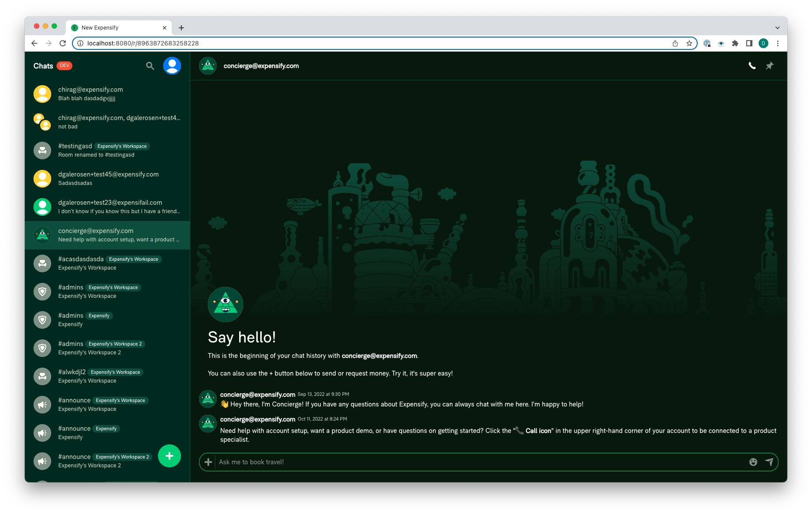812x515 pixels.
Task: View site information icon in address bar
Action: click(x=80, y=43)
